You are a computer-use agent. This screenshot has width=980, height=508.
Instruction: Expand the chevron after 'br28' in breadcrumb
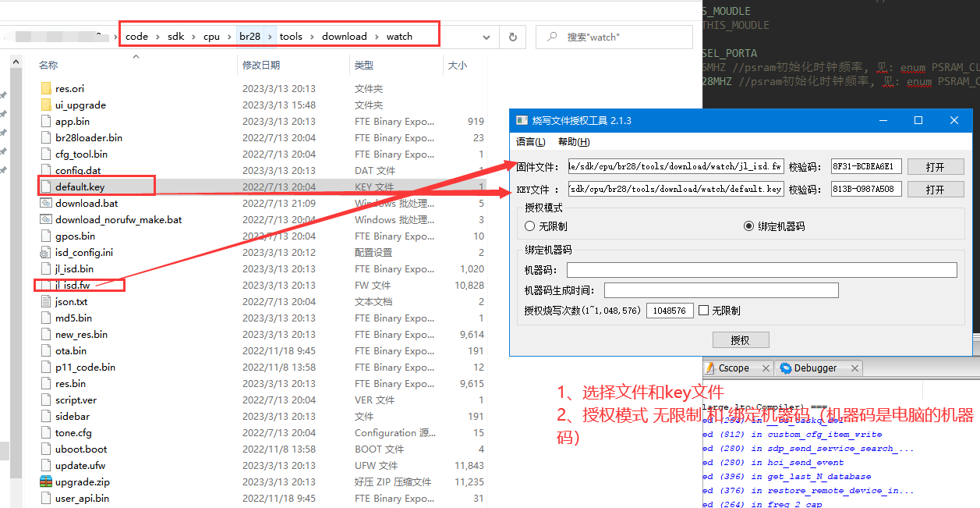click(x=271, y=37)
